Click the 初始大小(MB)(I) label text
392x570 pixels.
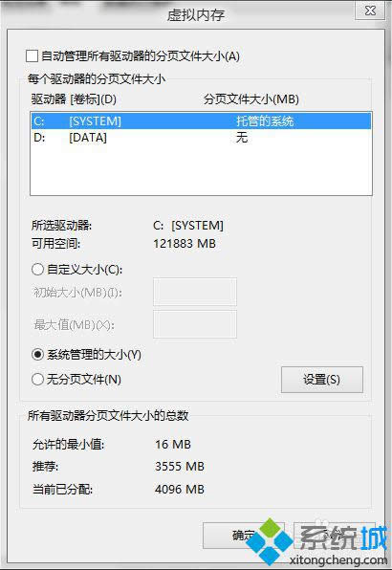(77, 293)
